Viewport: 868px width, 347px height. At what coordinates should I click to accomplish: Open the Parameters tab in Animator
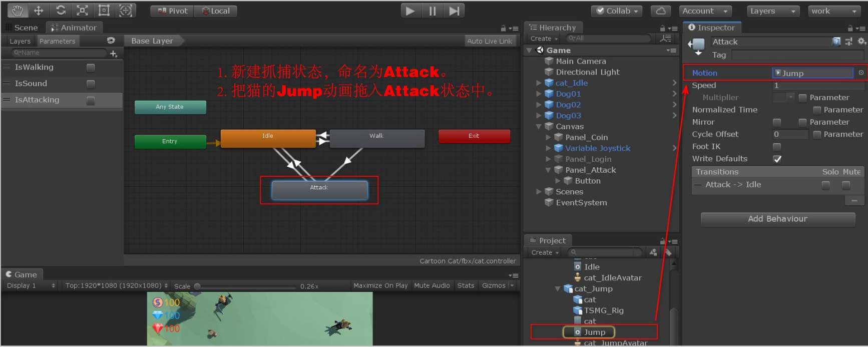pyautogui.click(x=57, y=41)
